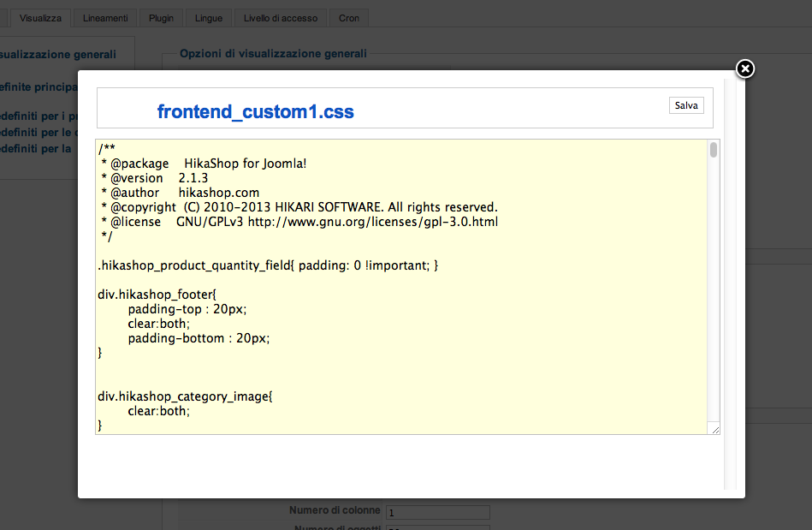812x530 pixels.
Task: Click the Numero di colonne field
Action: tap(437, 512)
